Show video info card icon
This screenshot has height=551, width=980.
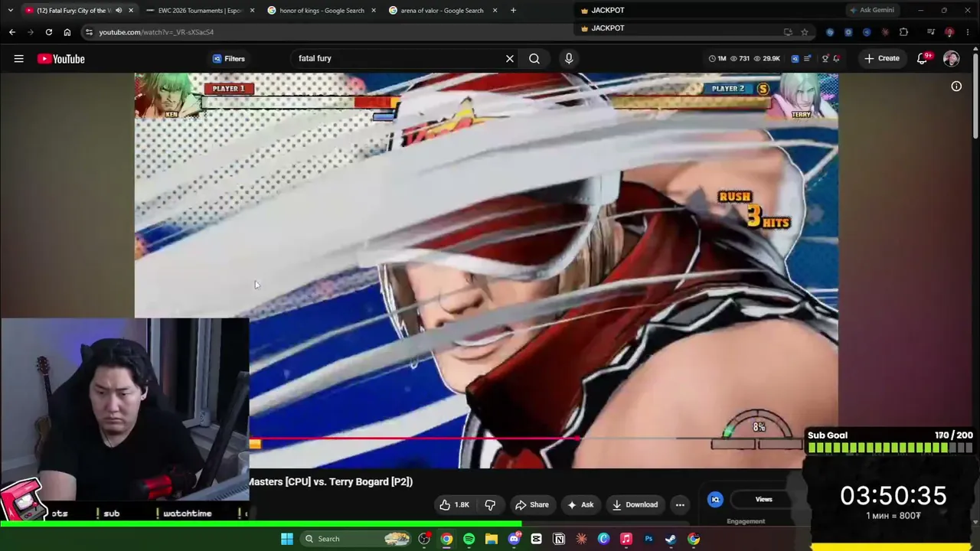pyautogui.click(x=956, y=86)
